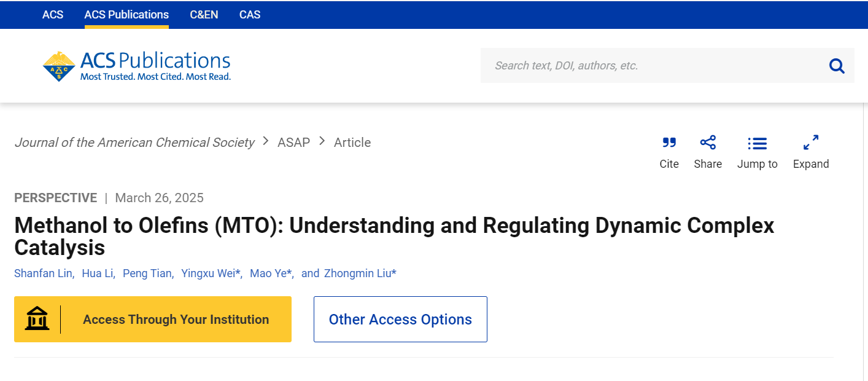This screenshot has height=381, width=868.
Task: Open author Hua Li's link
Action: tap(98, 273)
